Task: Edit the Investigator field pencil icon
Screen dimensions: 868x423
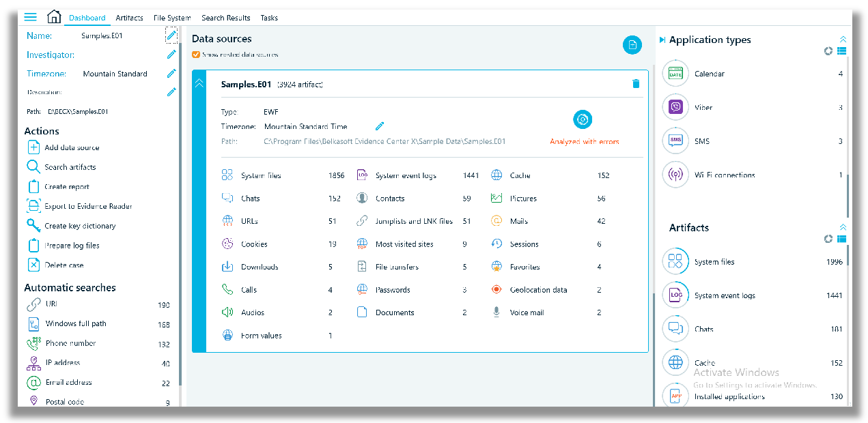Action: pyautogui.click(x=171, y=55)
